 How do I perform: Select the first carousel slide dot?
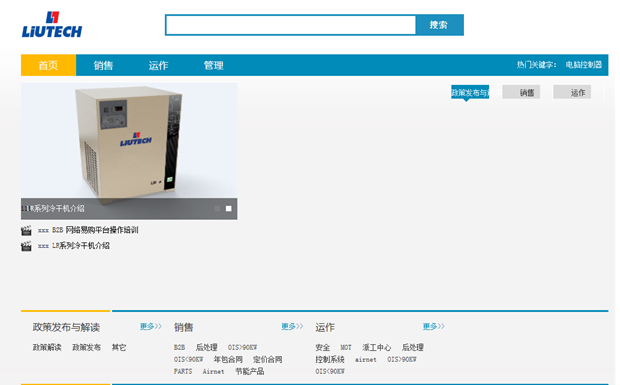pos(217,209)
